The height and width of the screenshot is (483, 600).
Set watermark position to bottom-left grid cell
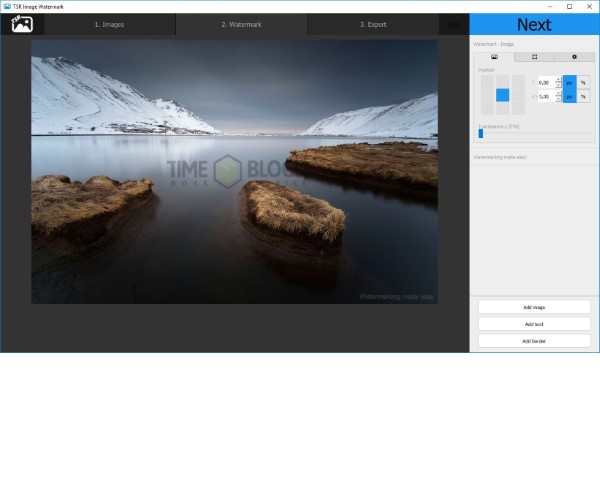pos(487,108)
